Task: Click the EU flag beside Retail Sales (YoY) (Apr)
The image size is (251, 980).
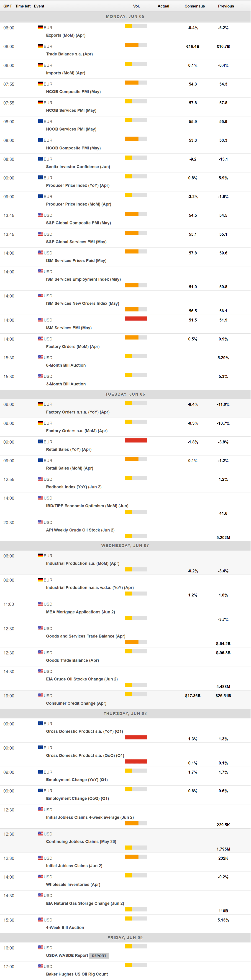Action: pyautogui.click(x=40, y=442)
